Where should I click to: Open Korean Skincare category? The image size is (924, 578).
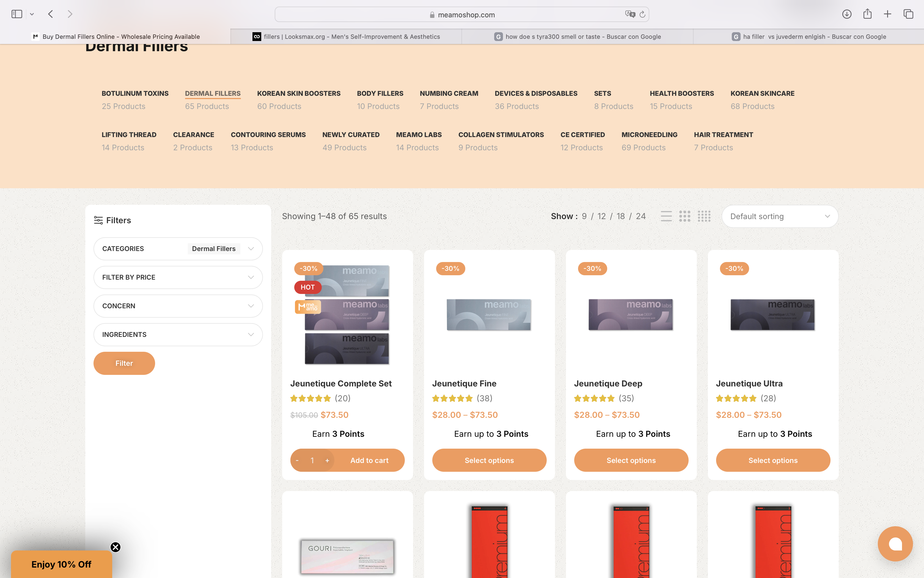pyautogui.click(x=762, y=93)
